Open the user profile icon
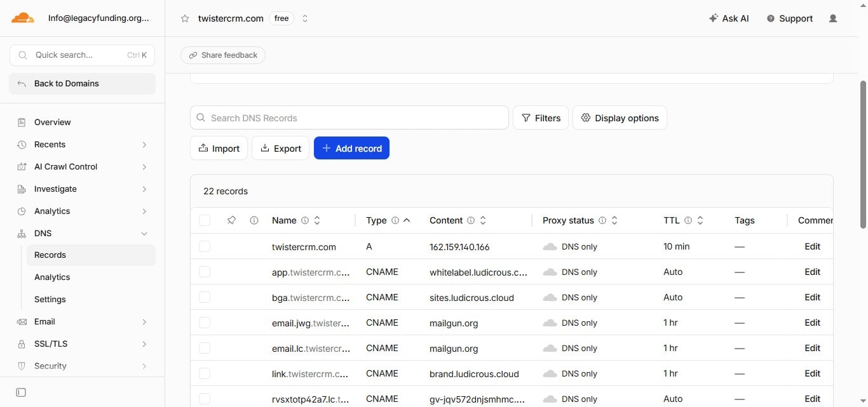868x407 pixels. coord(833,18)
